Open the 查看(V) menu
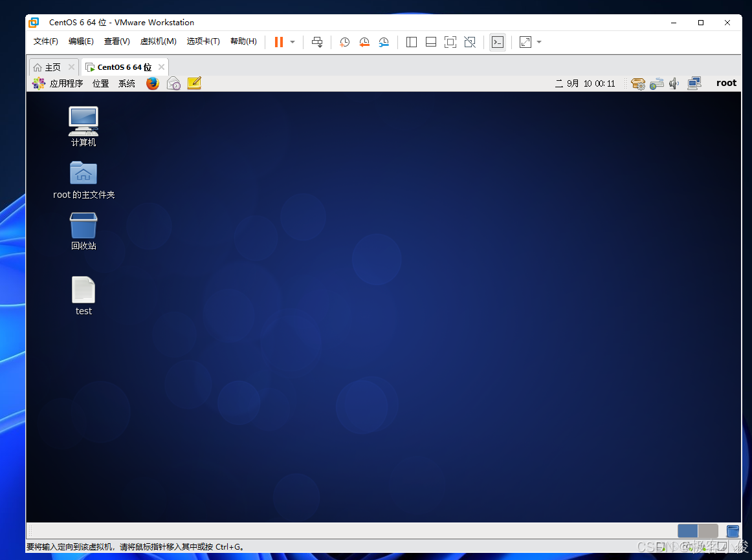The height and width of the screenshot is (560, 752). click(x=117, y=41)
